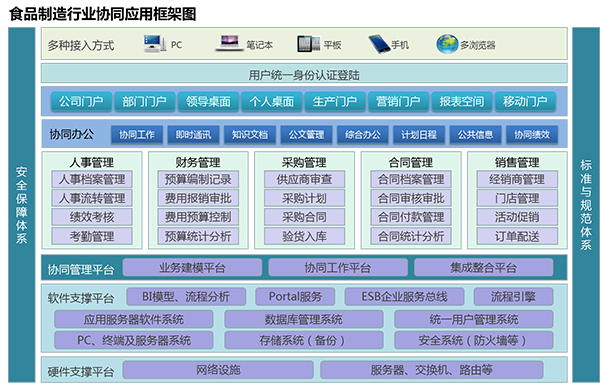Viewport: 600px width, 385px height.
Task: Click the ESB企业服务总线 block
Action: point(404,297)
